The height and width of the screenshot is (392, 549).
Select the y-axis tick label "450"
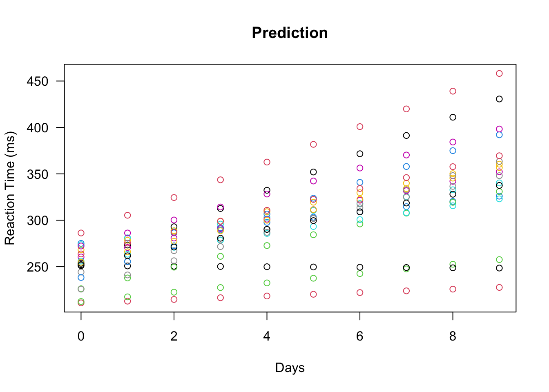tap(38, 81)
